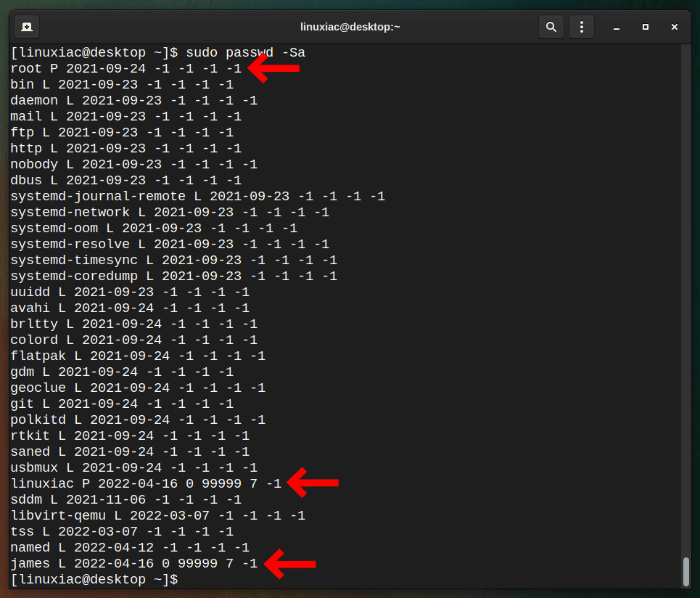Click the empty prompt on the last line
This screenshot has height=598, width=700.
94,580
